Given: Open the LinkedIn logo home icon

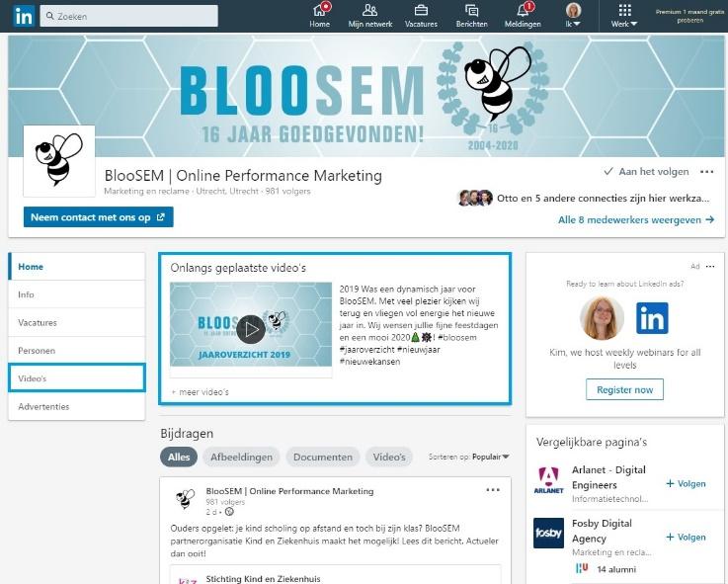Looking at the screenshot, I should tap(24, 16).
